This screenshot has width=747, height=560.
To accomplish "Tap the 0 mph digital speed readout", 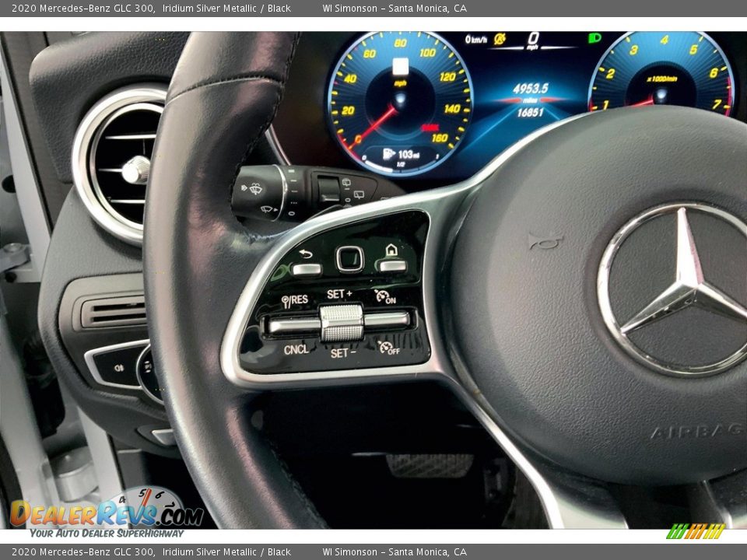I will pos(533,40).
